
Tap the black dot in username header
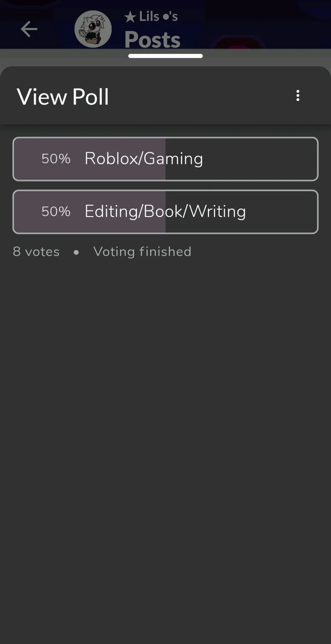point(165,17)
